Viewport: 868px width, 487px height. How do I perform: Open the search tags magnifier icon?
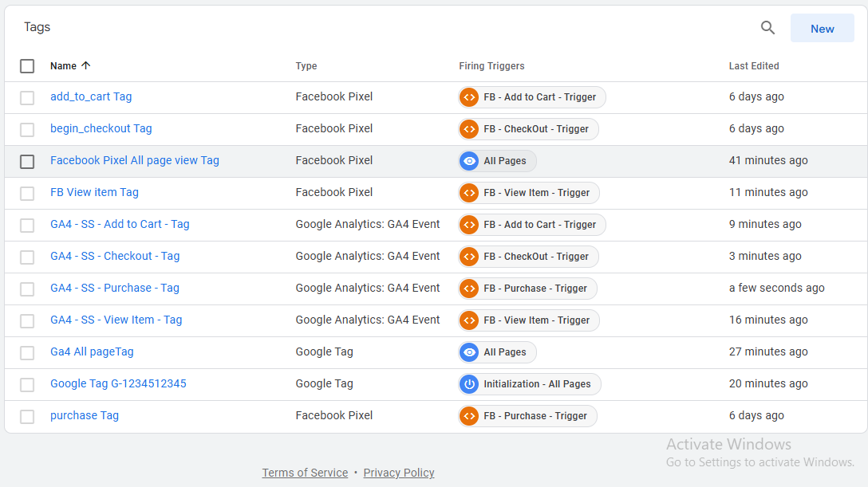click(767, 28)
